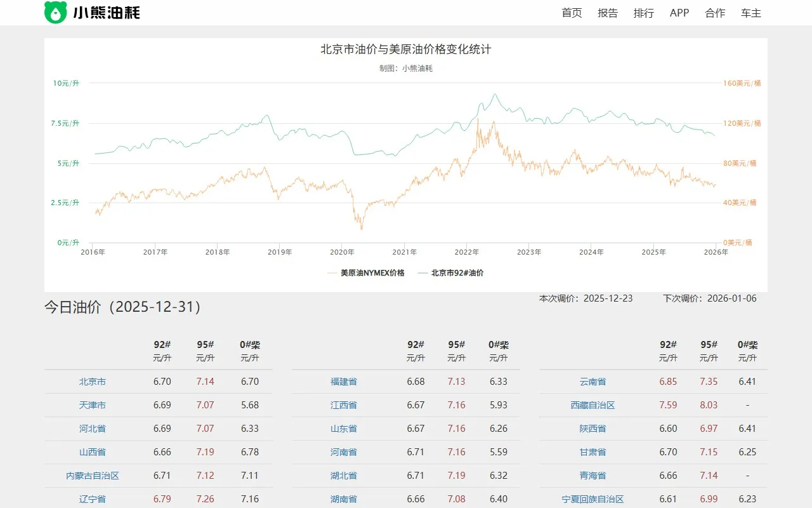Click the 小熊油耗 bear logo icon
This screenshot has height=508, width=812.
point(55,12)
